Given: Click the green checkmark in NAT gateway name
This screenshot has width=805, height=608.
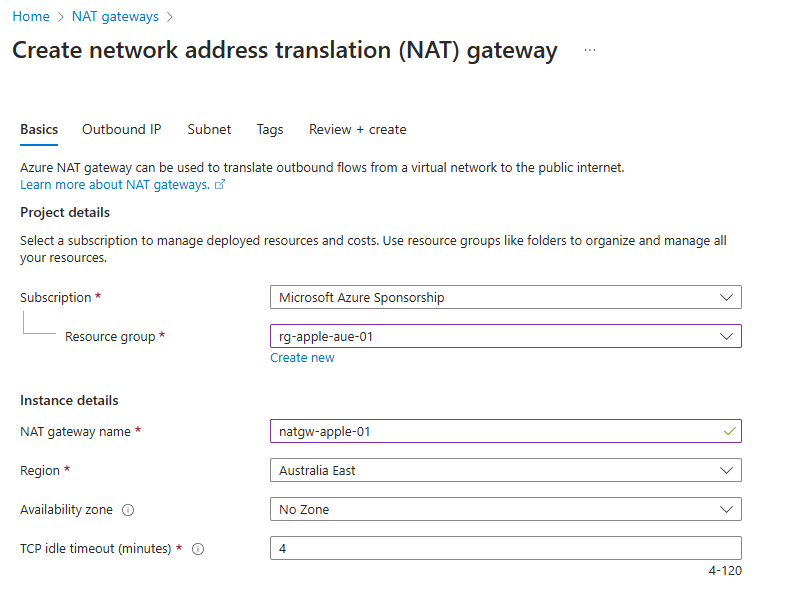Looking at the screenshot, I should [x=730, y=431].
